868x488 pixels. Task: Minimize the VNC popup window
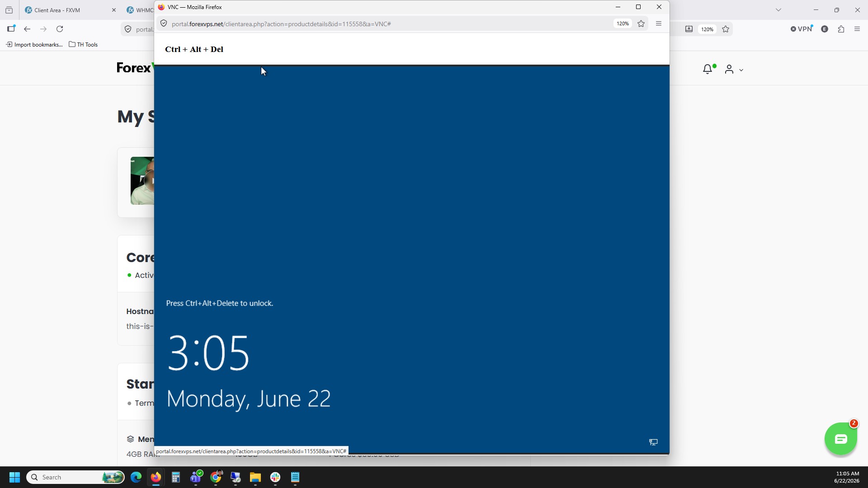(618, 7)
